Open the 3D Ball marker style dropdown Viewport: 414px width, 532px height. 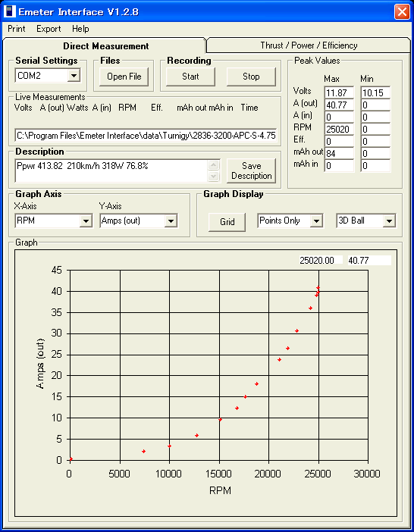(x=389, y=221)
